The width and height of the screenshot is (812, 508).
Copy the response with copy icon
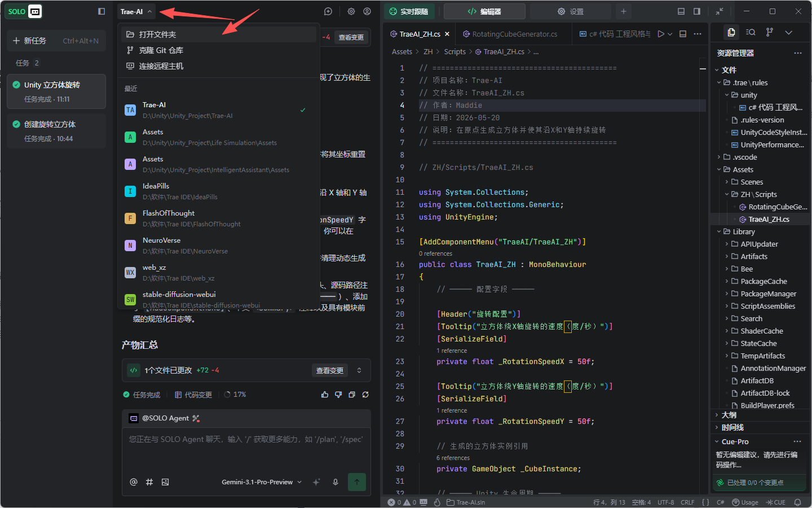[x=352, y=395]
